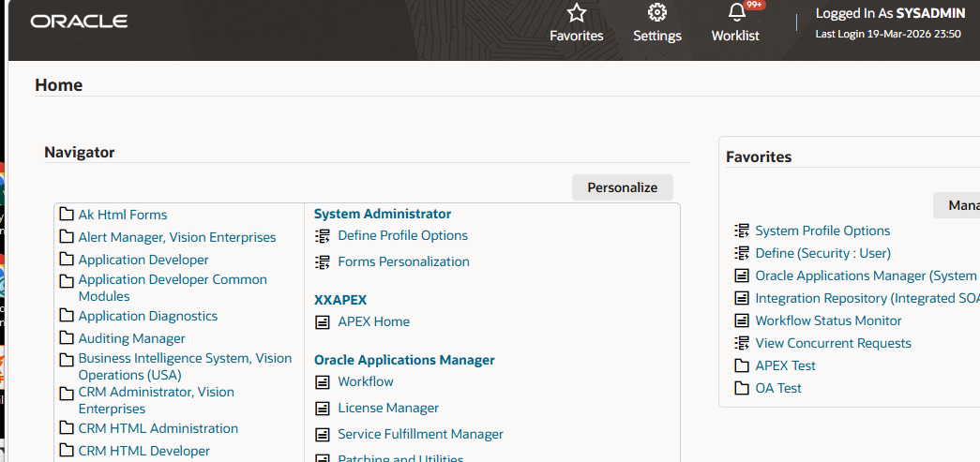Click page icon beside Workflow Status Monitor
Viewport: 980px width, 462px height.
pyautogui.click(x=742, y=320)
